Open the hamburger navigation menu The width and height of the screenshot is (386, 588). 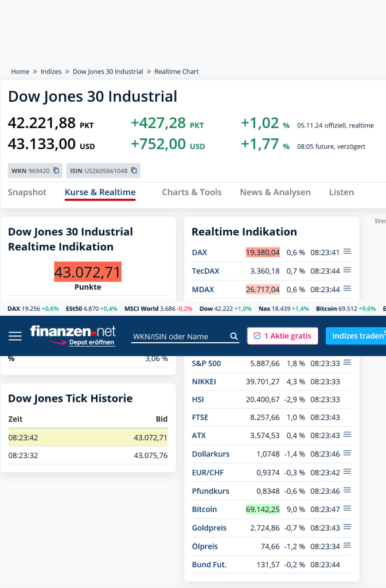pyautogui.click(x=15, y=336)
